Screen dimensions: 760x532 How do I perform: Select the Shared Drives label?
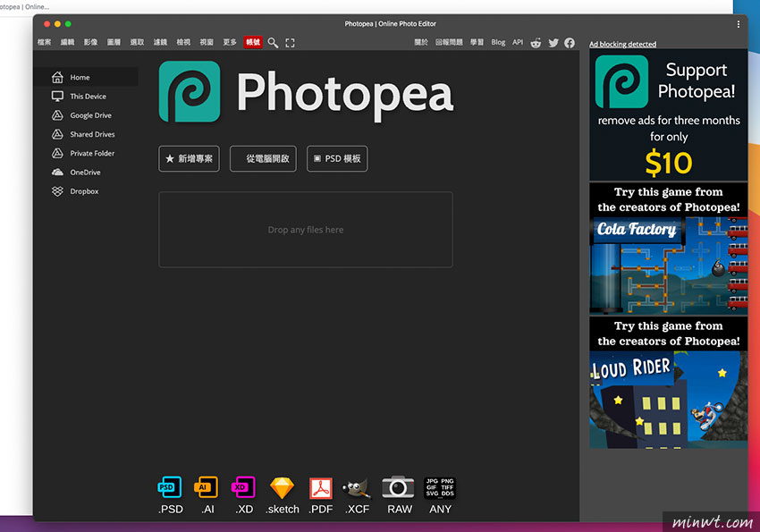tap(93, 134)
